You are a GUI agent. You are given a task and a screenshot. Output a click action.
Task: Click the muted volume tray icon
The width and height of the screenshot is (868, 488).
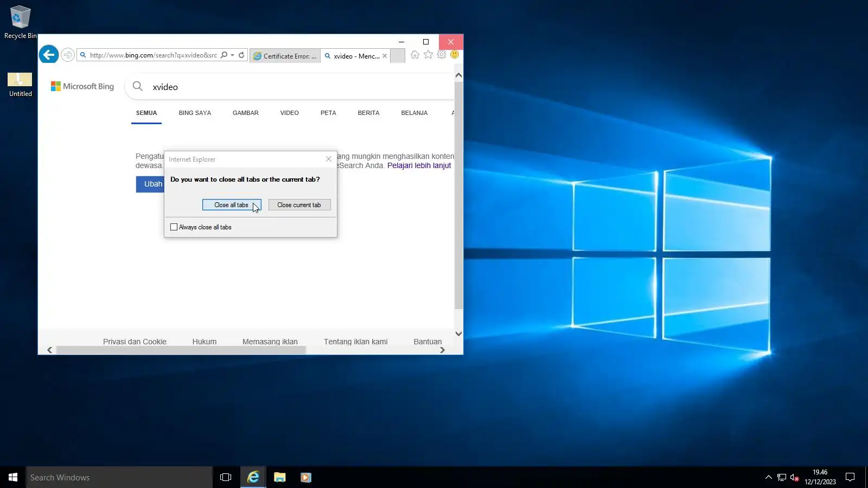click(795, 477)
